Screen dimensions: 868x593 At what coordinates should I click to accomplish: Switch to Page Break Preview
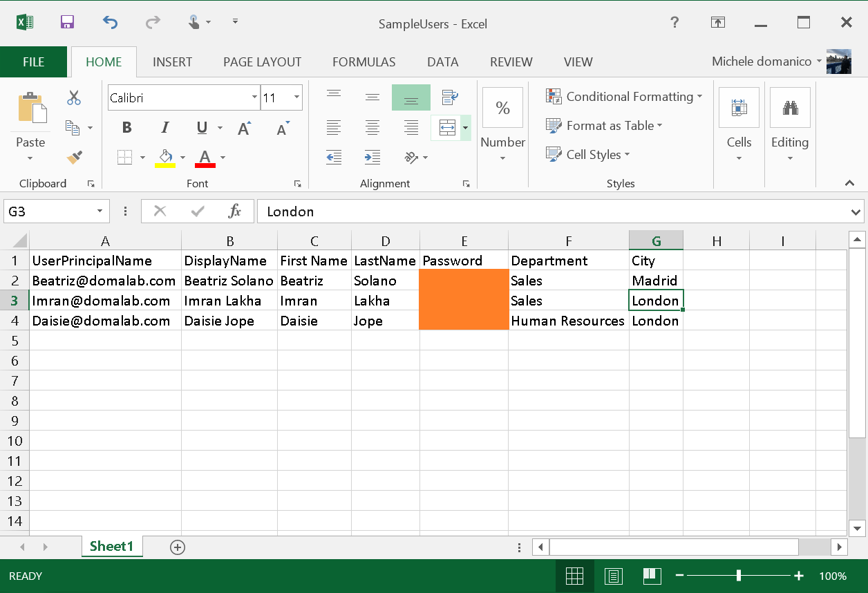pos(650,576)
